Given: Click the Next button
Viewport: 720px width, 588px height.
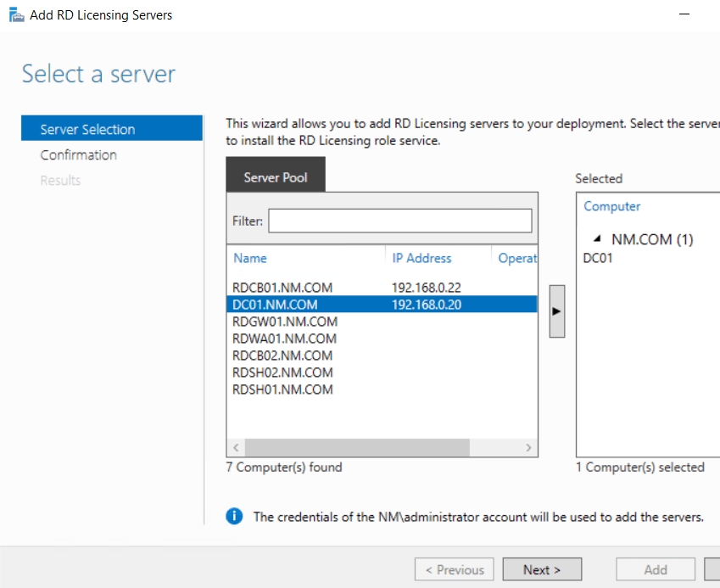Looking at the screenshot, I should pos(542,569).
